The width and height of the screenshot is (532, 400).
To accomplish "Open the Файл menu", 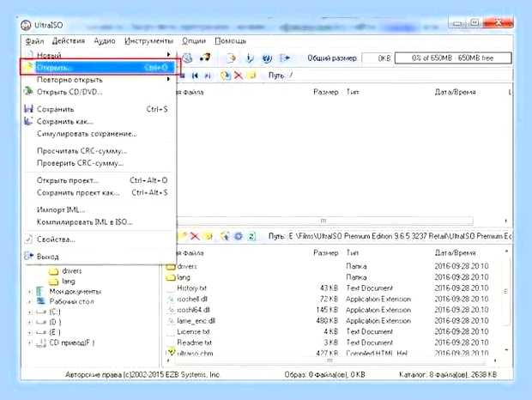I will [x=34, y=41].
